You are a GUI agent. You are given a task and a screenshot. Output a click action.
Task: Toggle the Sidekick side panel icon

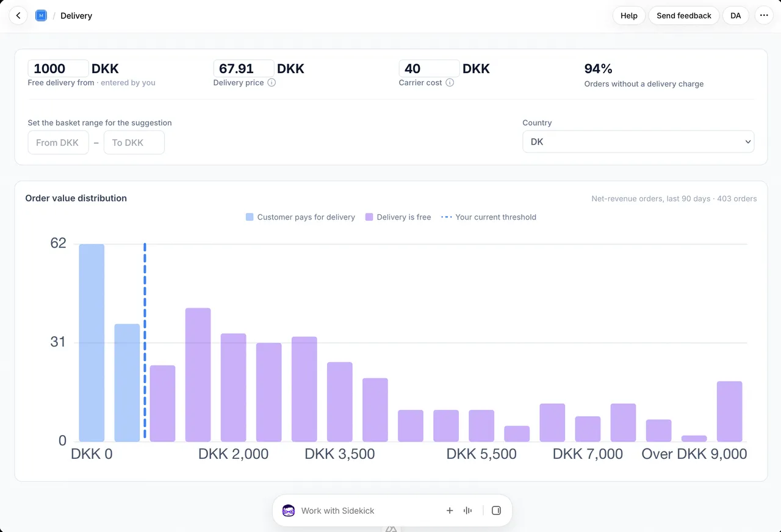click(496, 511)
